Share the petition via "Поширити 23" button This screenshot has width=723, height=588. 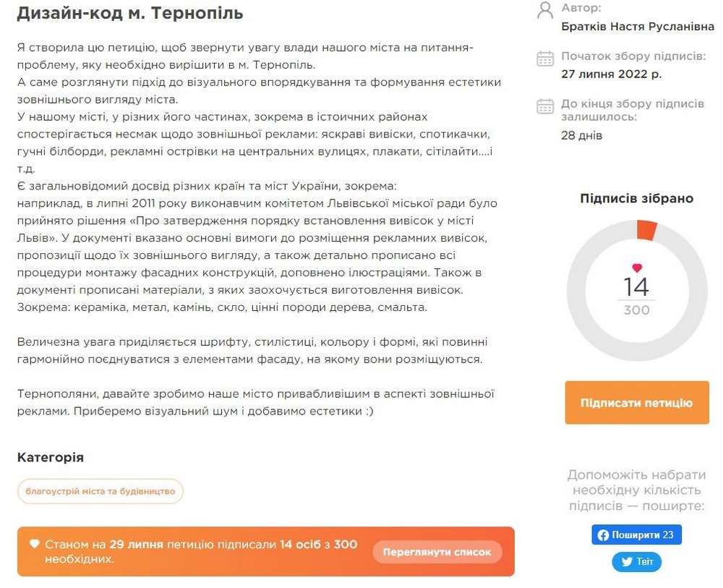(x=636, y=535)
